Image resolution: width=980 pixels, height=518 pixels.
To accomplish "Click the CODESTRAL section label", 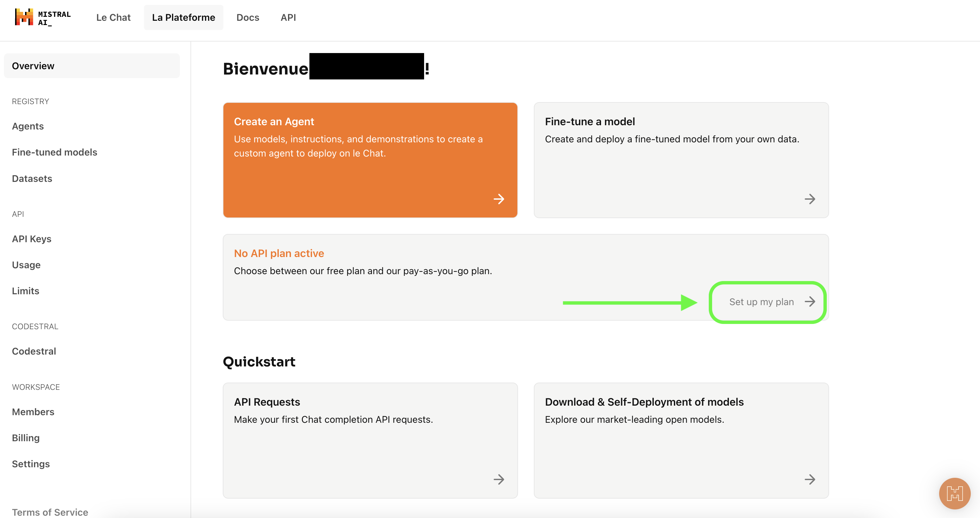I will click(x=35, y=326).
